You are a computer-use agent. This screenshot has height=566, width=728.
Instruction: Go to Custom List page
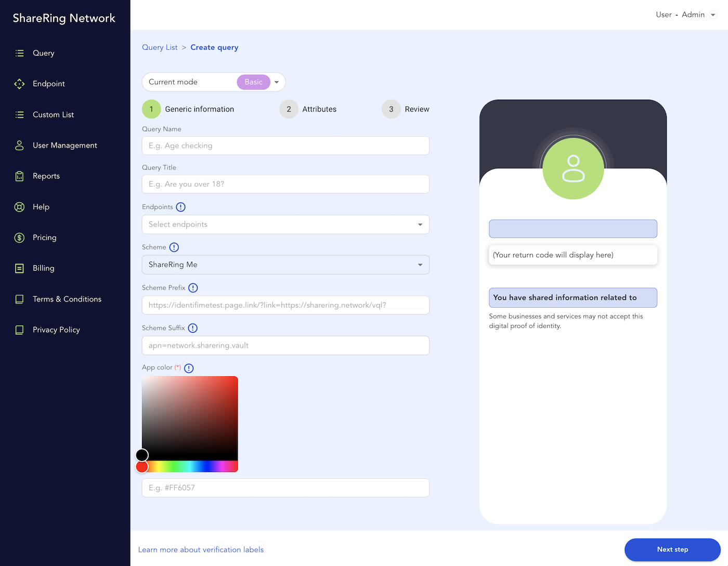[53, 115]
